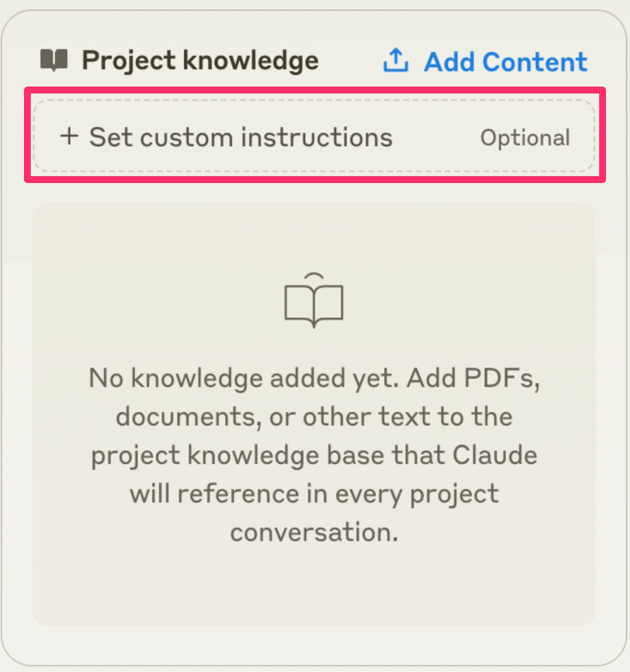This screenshot has width=630, height=672.
Task: Click the open book icon in empty area
Action: (x=314, y=301)
